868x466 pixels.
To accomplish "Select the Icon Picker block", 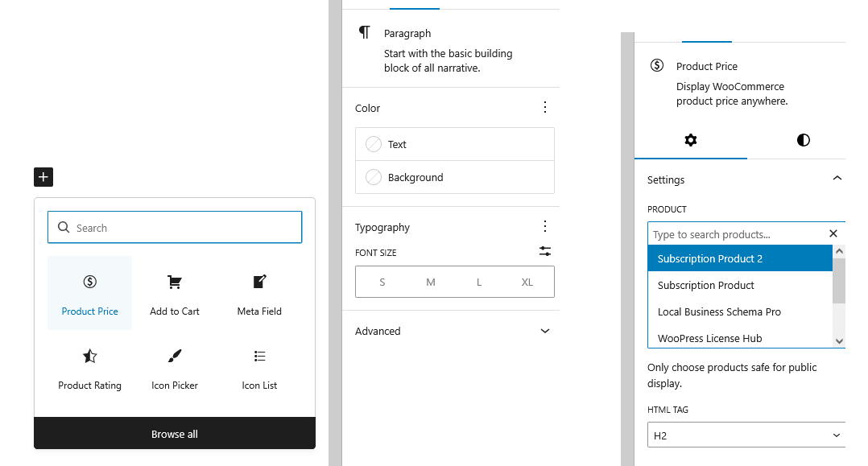I will [x=174, y=367].
